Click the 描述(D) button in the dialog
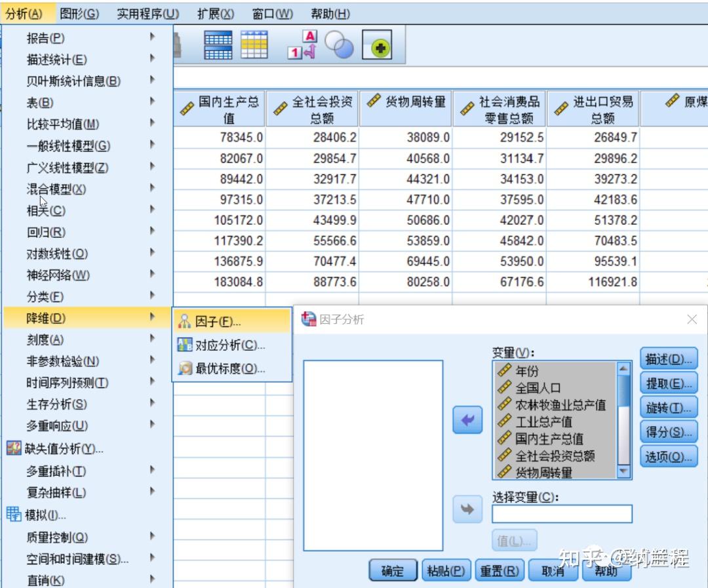The height and width of the screenshot is (588, 708). [x=669, y=359]
